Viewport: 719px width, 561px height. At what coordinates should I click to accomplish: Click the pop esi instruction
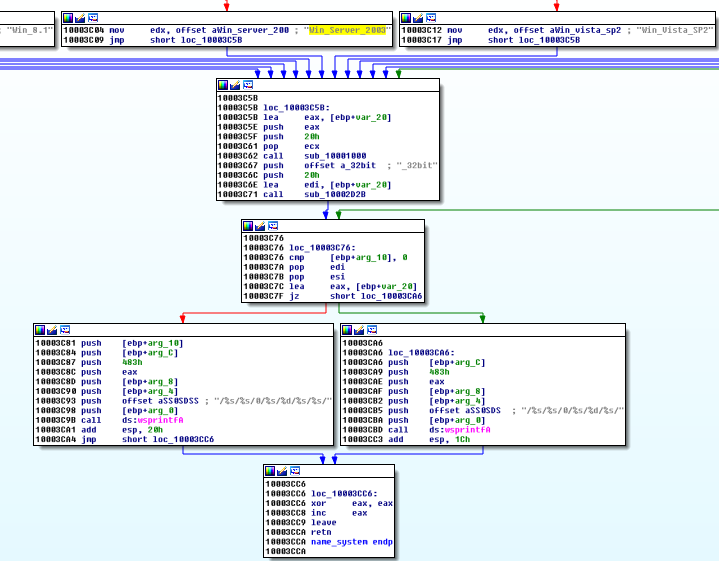tap(317, 277)
